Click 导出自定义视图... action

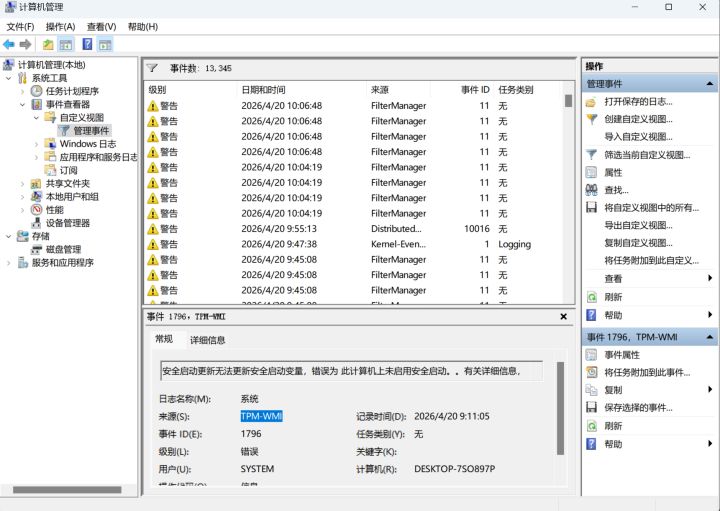[x=638, y=225]
